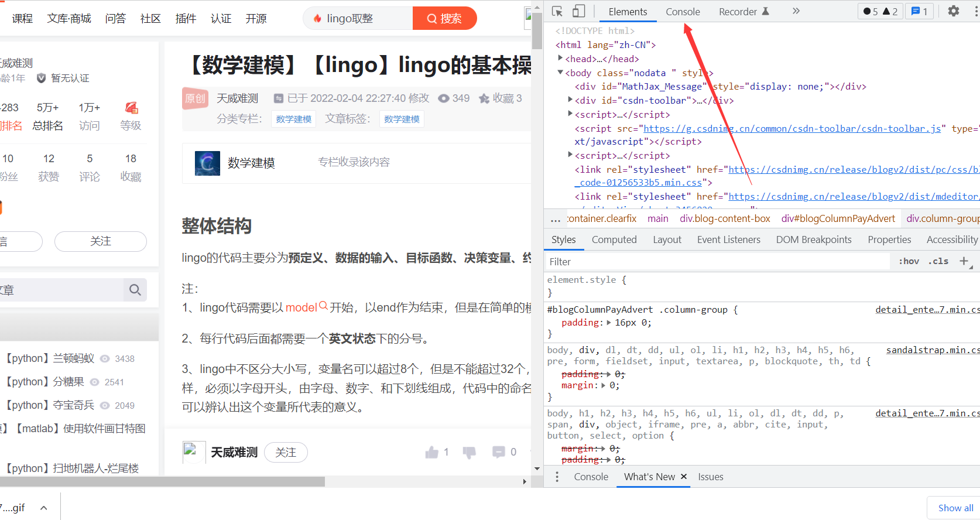Click the 关注 button in the sidebar
980x520 pixels.
(101, 241)
